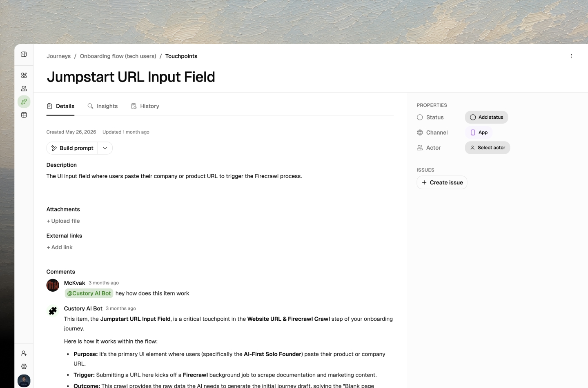Click the user profile avatar at bottom
The width and height of the screenshot is (588, 388).
coord(24,381)
